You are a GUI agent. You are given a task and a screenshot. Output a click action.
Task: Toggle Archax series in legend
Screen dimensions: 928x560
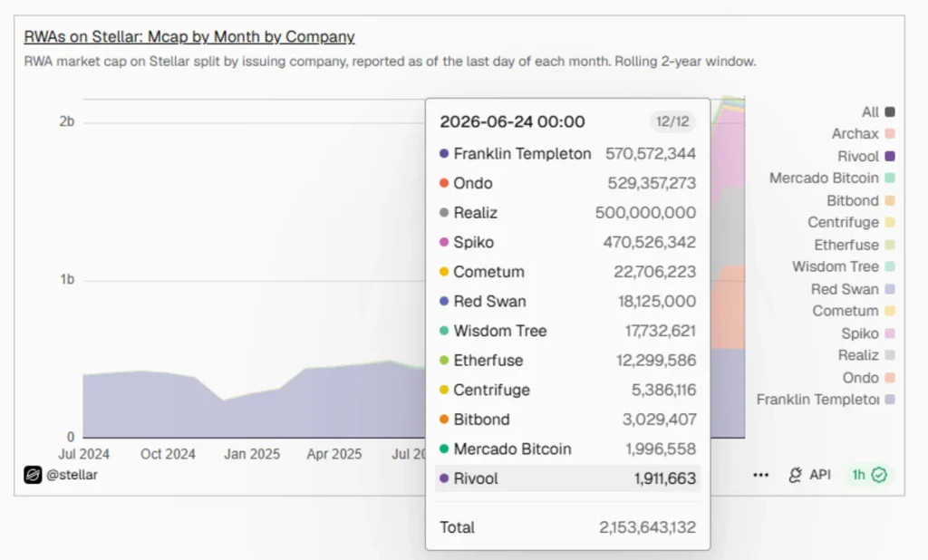(863, 134)
